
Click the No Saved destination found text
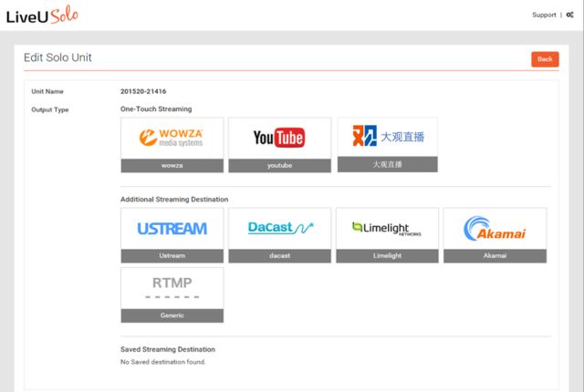point(162,362)
